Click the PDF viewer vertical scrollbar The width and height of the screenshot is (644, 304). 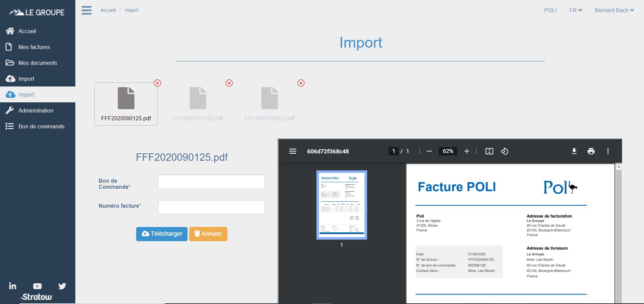(x=619, y=236)
